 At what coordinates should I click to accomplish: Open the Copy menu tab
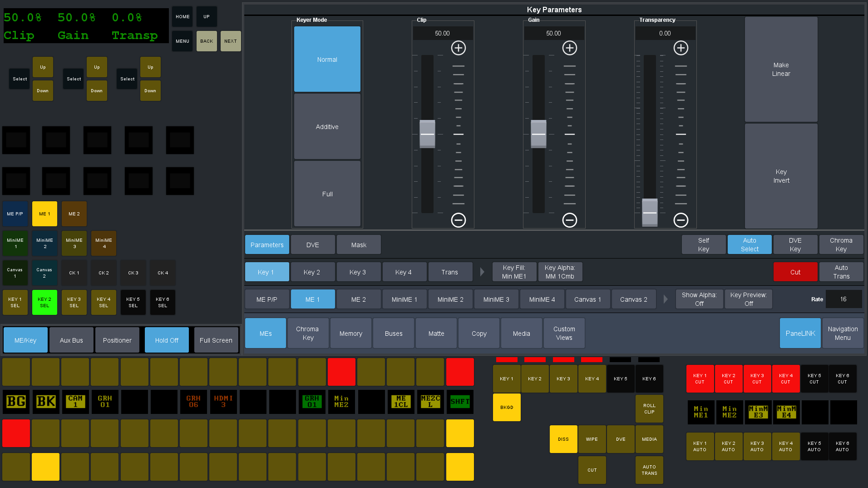click(x=479, y=333)
